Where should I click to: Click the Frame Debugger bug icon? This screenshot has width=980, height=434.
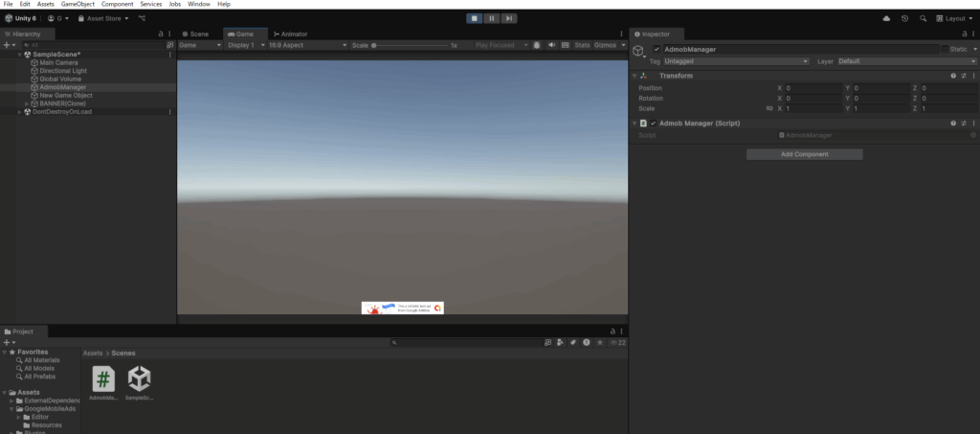click(537, 45)
